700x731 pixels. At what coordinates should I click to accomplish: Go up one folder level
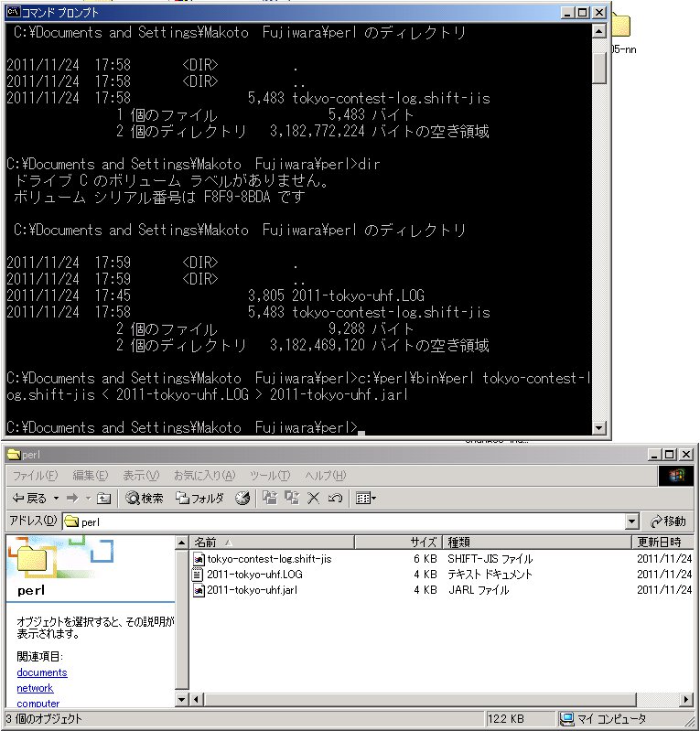click(x=103, y=498)
